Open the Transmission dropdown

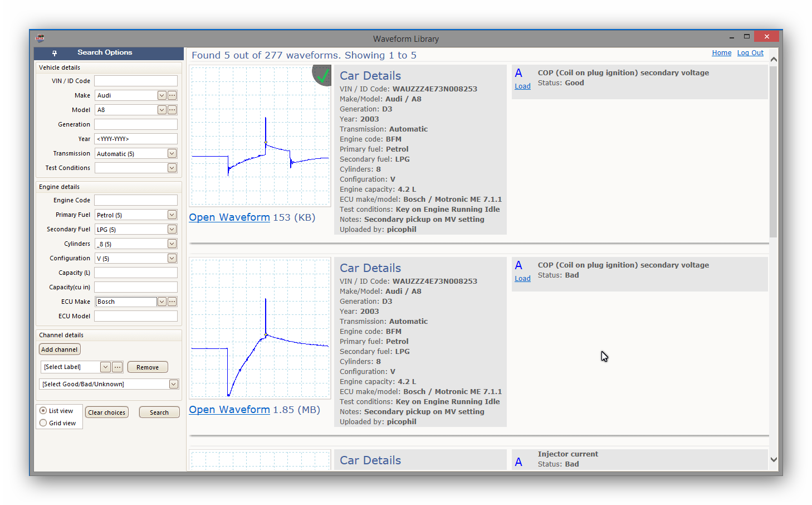(172, 153)
